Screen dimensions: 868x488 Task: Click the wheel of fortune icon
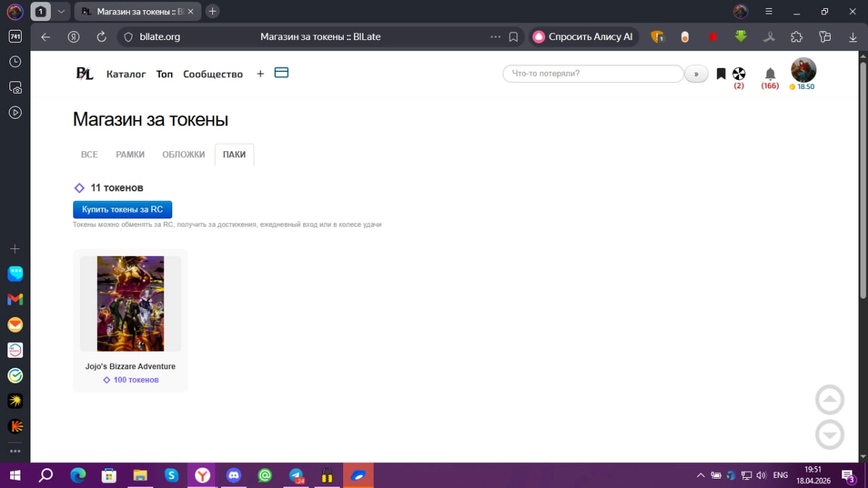pos(739,73)
